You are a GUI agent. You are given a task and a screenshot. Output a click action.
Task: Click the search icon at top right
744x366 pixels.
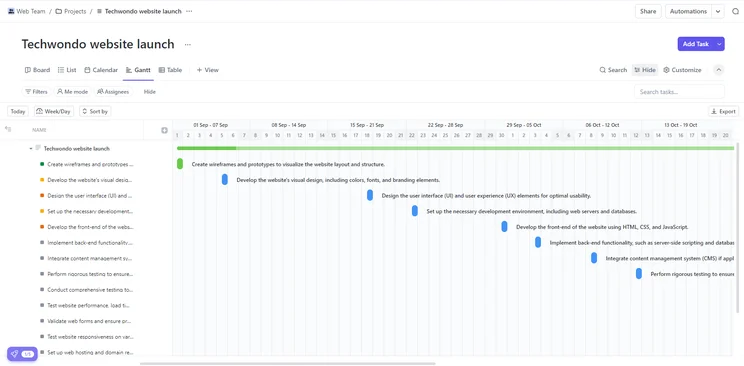(x=735, y=11)
